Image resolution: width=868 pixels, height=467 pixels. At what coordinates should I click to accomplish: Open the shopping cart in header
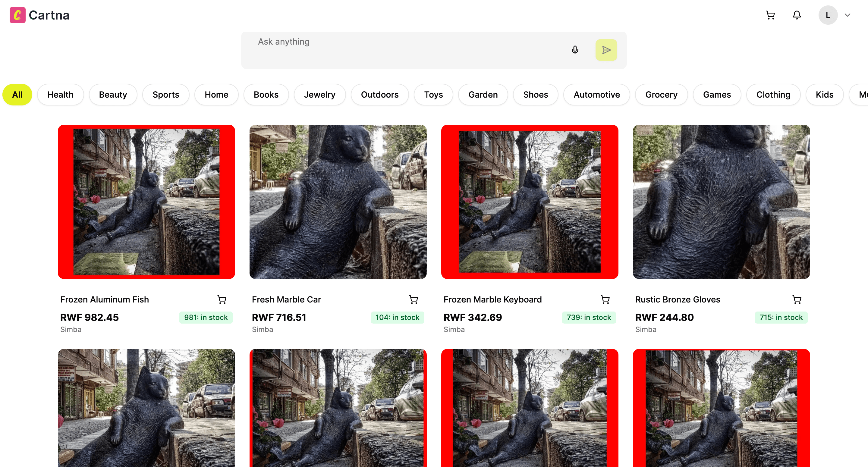point(770,15)
